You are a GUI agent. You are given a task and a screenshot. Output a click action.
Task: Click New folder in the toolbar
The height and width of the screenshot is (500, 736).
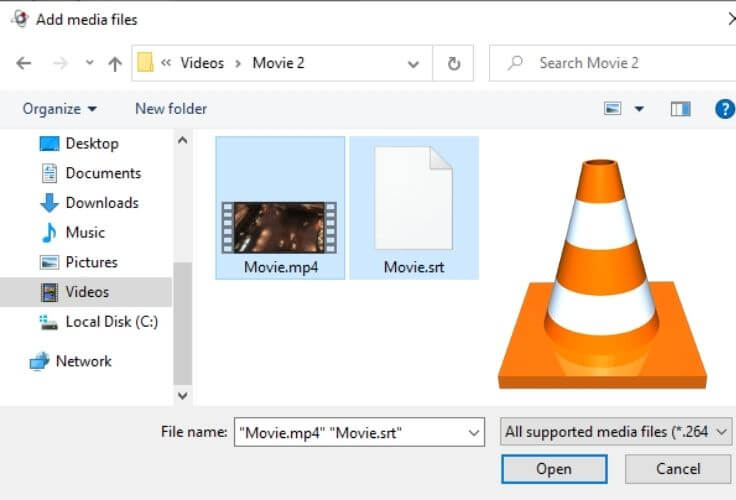coord(171,108)
